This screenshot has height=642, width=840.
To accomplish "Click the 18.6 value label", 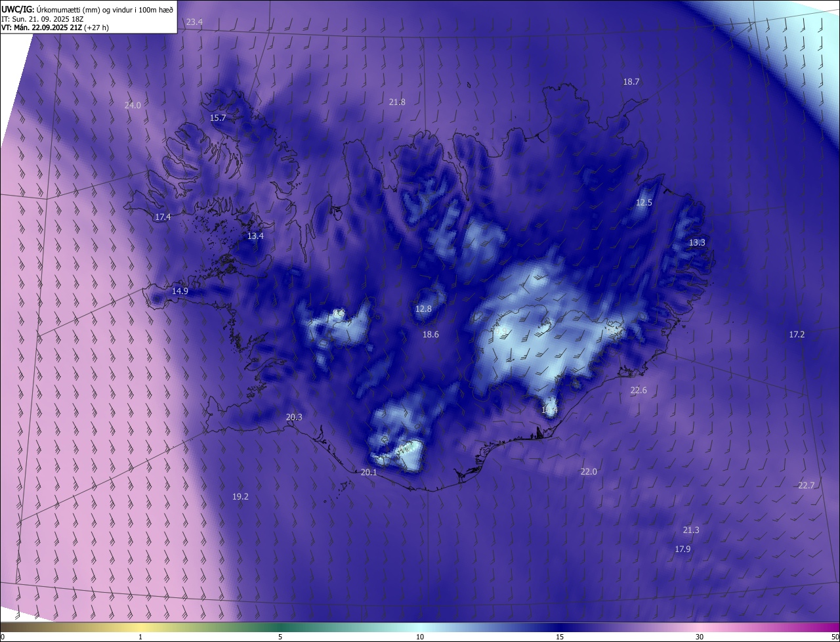I will click(x=430, y=335).
